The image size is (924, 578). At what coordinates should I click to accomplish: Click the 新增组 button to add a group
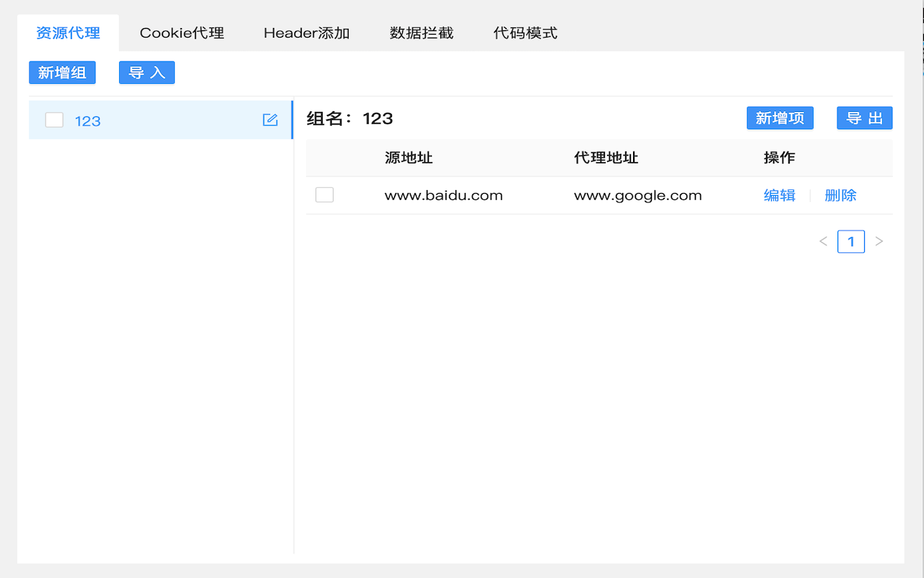click(x=62, y=72)
